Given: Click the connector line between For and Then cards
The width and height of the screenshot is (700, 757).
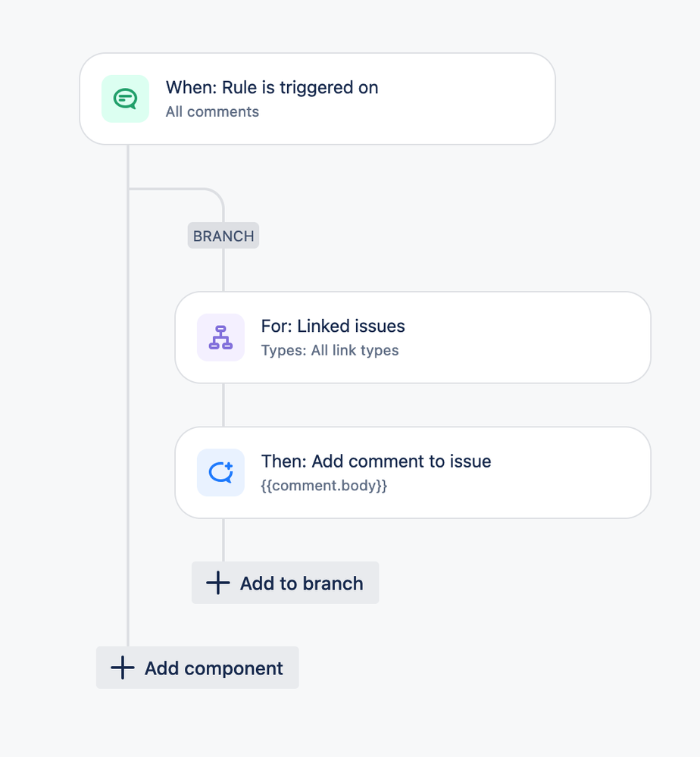Looking at the screenshot, I should tap(223, 405).
